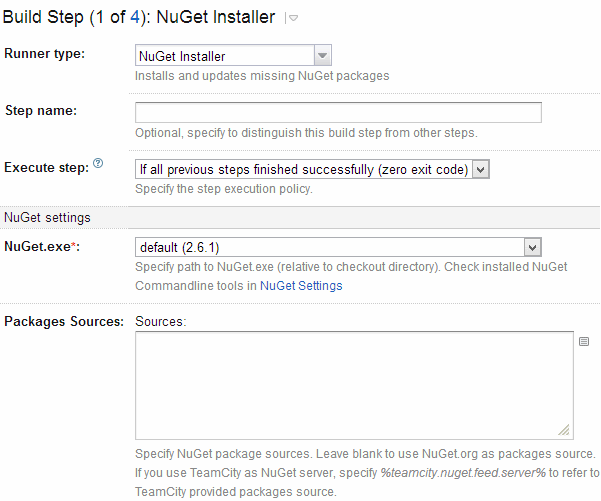The height and width of the screenshot is (501, 601).
Task: Click arrow of the Execute step policy dropdown
Action: [x=481, y=169]
